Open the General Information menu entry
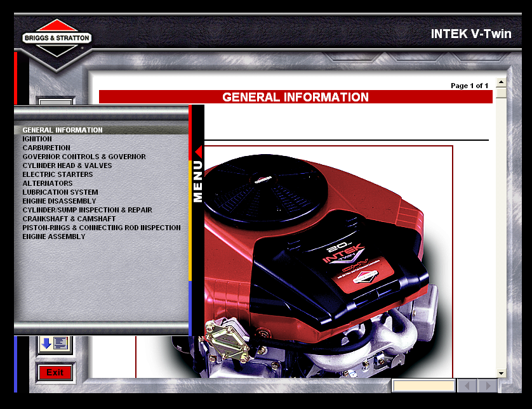This screenshot has width=532, height=409. pyautogui.click(x=101, y=130)
